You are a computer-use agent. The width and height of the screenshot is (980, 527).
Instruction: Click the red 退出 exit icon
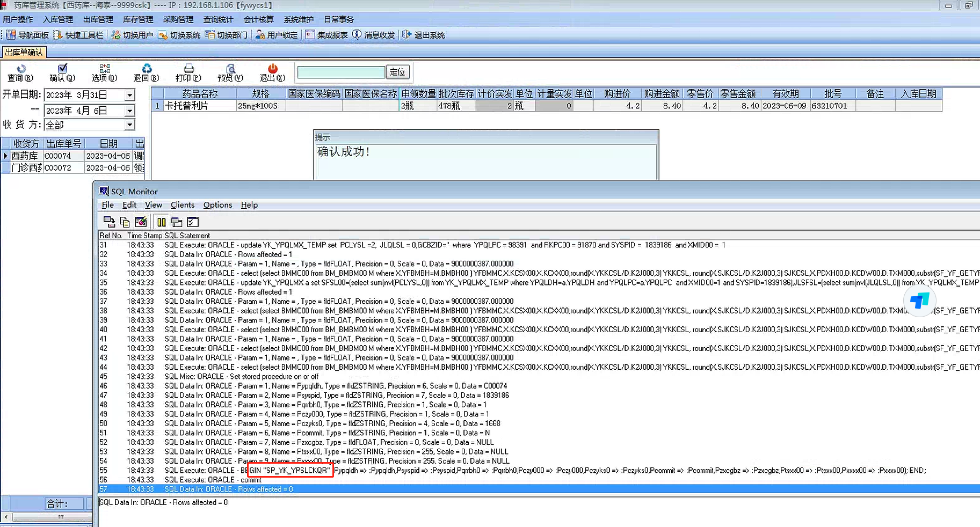(273, 73)
